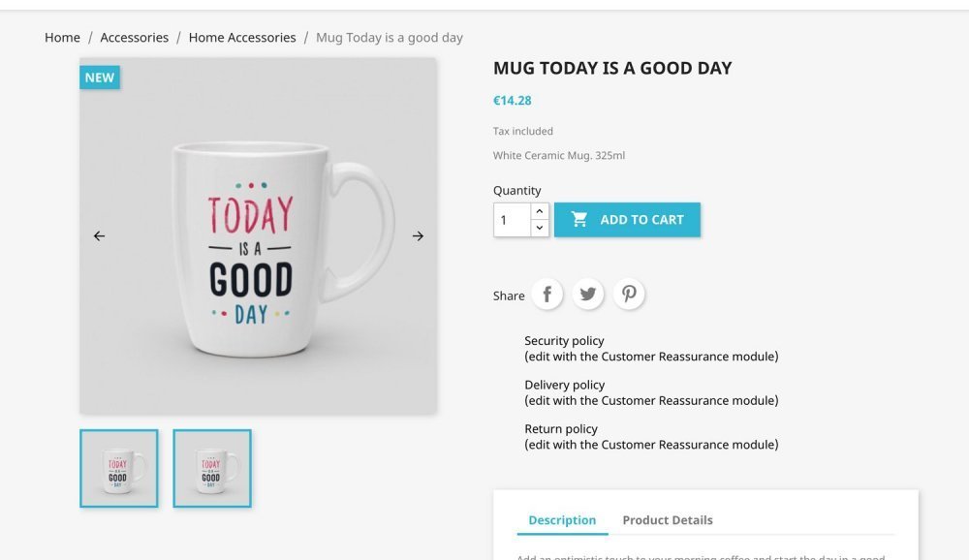Select the Description tab
Image resolution: width=969 pixels, height=560 pixels.
(562, 520)
